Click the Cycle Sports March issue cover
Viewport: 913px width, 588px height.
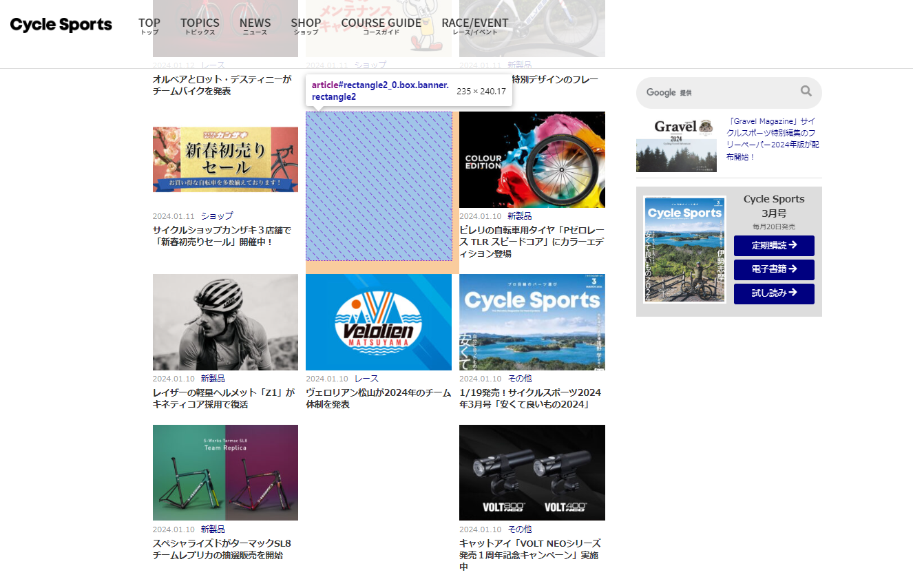point(684,249)
